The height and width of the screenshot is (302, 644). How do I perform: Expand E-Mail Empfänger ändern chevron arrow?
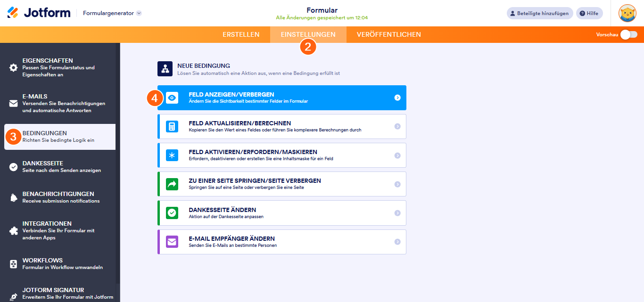click(x=397, y=242)
